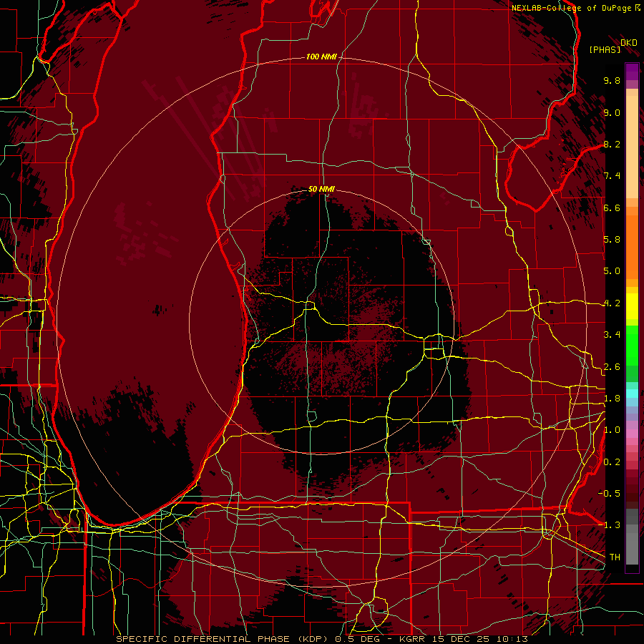
Task: Pick the bright green swatch beside 3.4
Action: pos(632,345)
